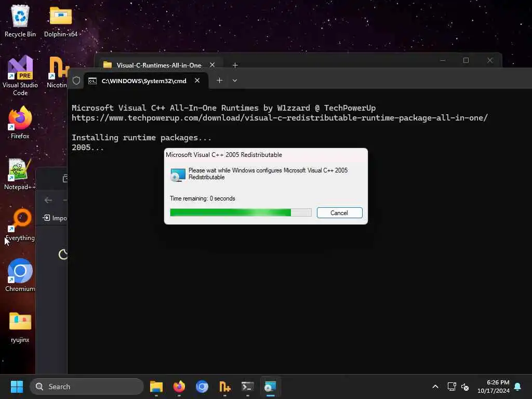Launch Visual Studio Code desktop shortcut

point(20,75)
